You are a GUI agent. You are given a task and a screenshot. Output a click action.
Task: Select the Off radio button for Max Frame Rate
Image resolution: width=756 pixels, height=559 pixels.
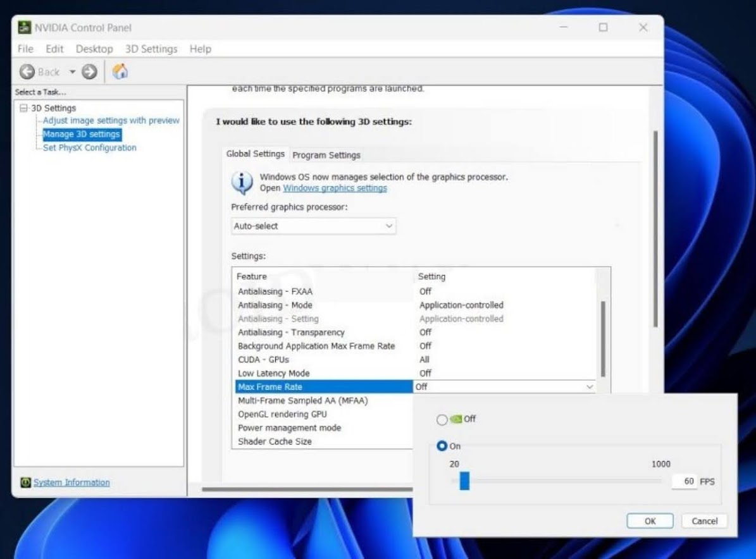point(442,420)
